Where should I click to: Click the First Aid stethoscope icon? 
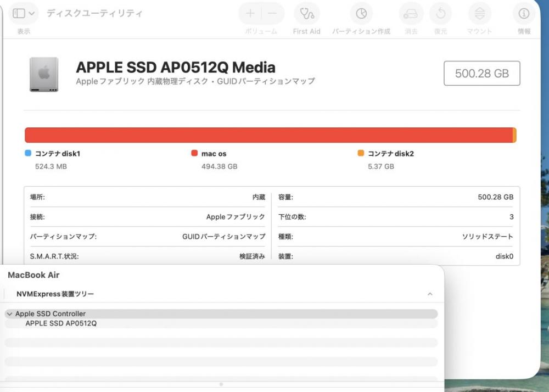coord(307,14)
